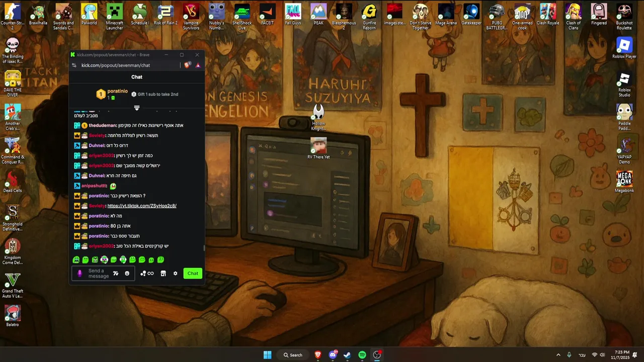Open Megabonk desktop shortcut
This screenshot has width=644, height=362.
(x=624, y=182)
